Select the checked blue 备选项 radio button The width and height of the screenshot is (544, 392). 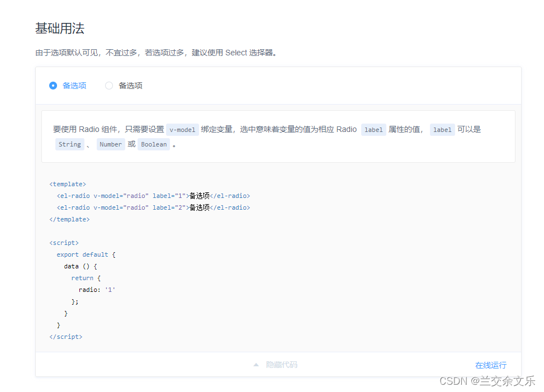[53, 86]
